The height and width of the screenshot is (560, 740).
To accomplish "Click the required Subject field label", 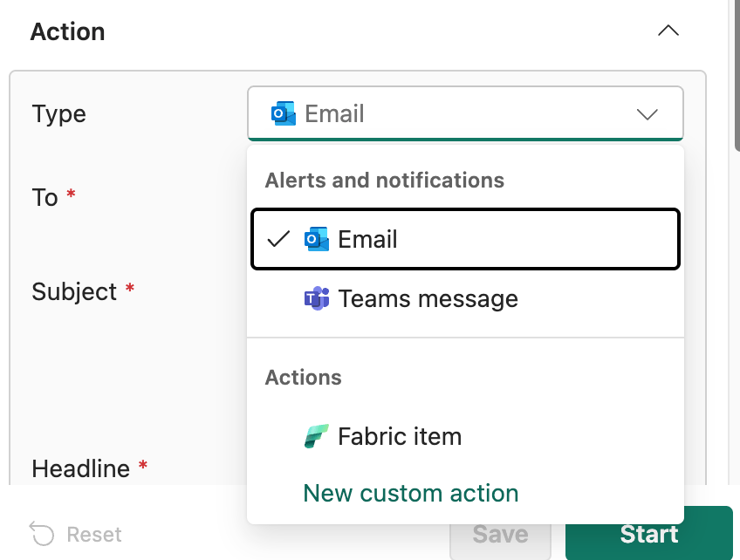I will coord(74,291).
